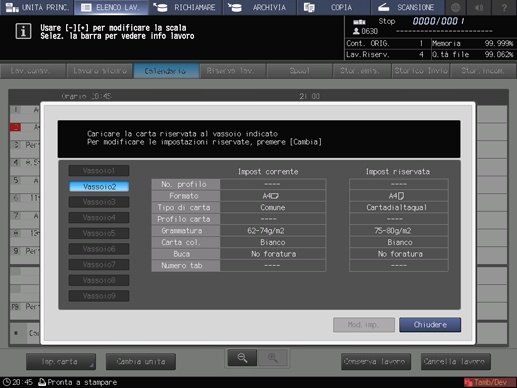Click the Numero tab row label

(x=185, y=266)
